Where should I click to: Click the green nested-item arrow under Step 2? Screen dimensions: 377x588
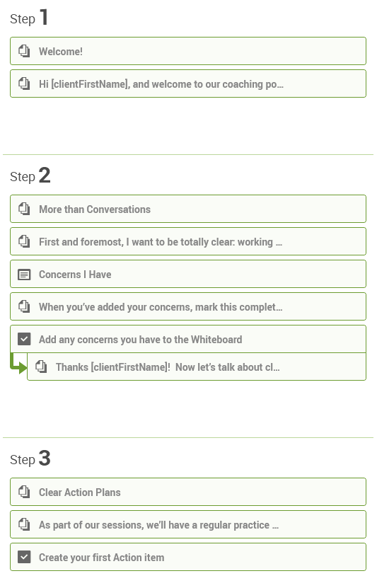(x=18, y=364)
